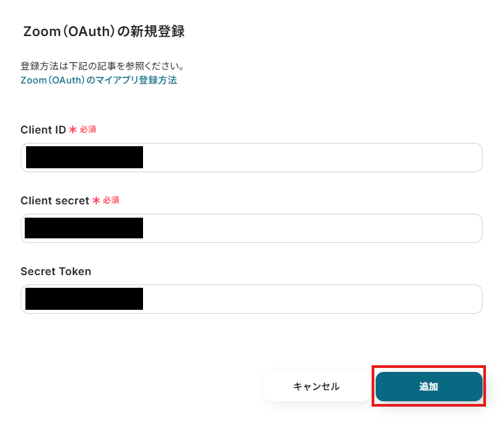Click the Client secret label text

click(55, 200)
